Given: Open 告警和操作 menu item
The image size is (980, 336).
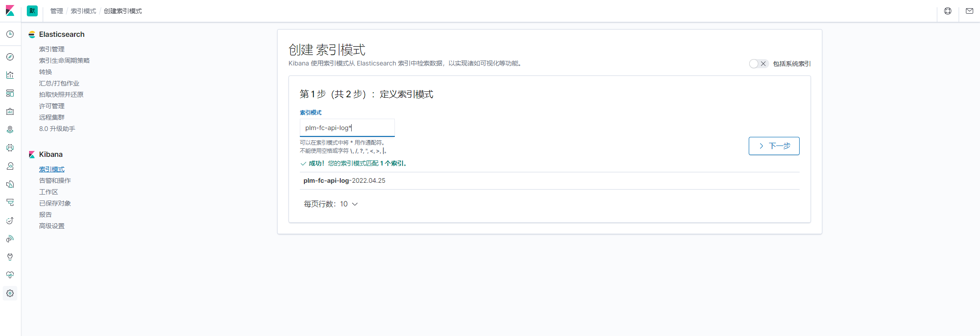Looking at the screenshot, I should pos(55,181).
